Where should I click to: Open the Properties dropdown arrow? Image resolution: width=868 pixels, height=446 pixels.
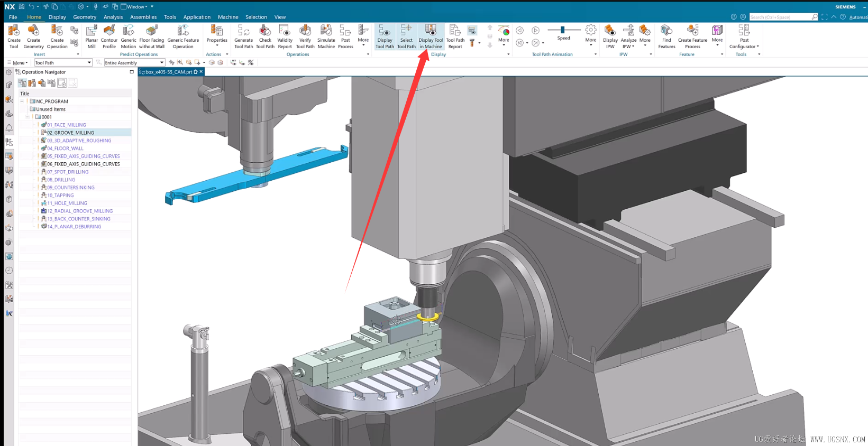[x=217, y=46]
